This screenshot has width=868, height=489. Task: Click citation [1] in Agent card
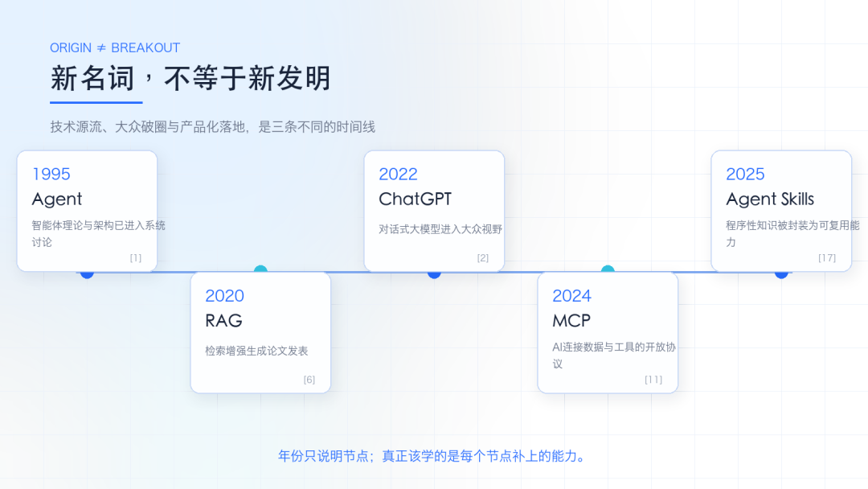pyautogui.click(x=136, y=258)
